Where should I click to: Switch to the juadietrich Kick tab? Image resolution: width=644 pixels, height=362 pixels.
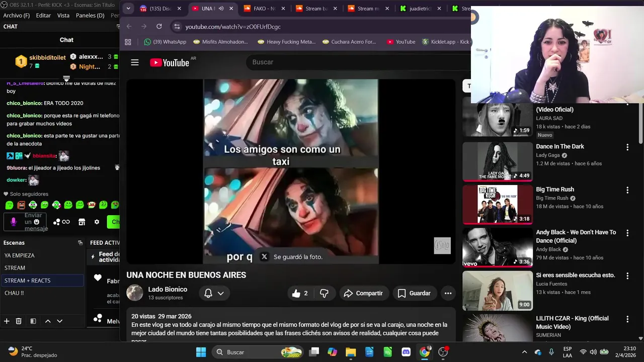[x=421, y=9]
